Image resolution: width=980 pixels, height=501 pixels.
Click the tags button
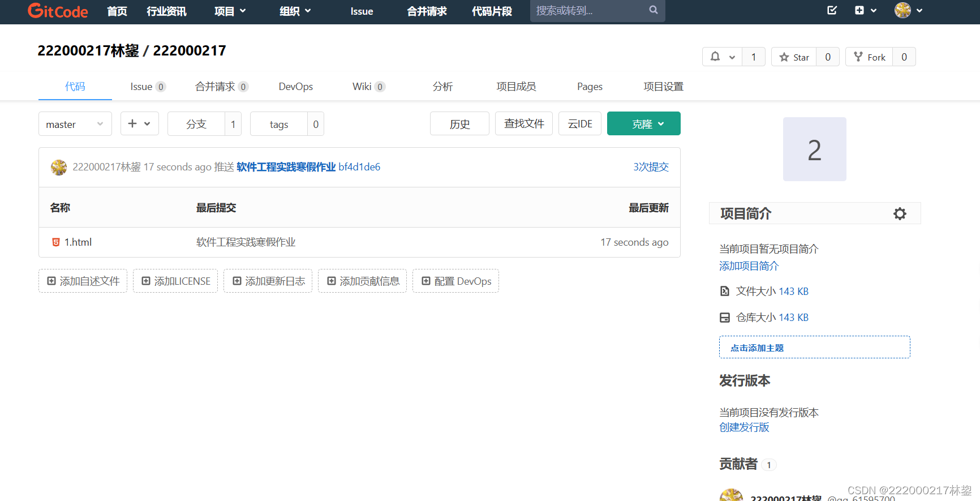279,124
